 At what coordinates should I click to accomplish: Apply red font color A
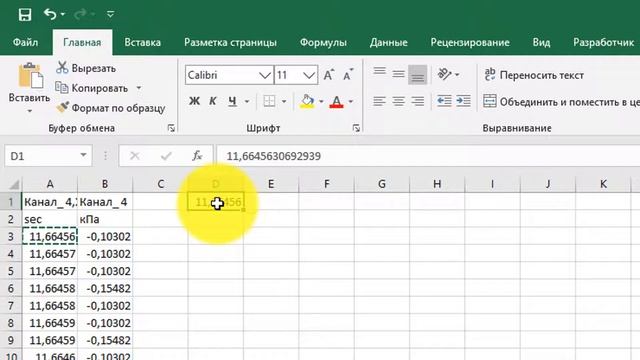click(336, 101)
